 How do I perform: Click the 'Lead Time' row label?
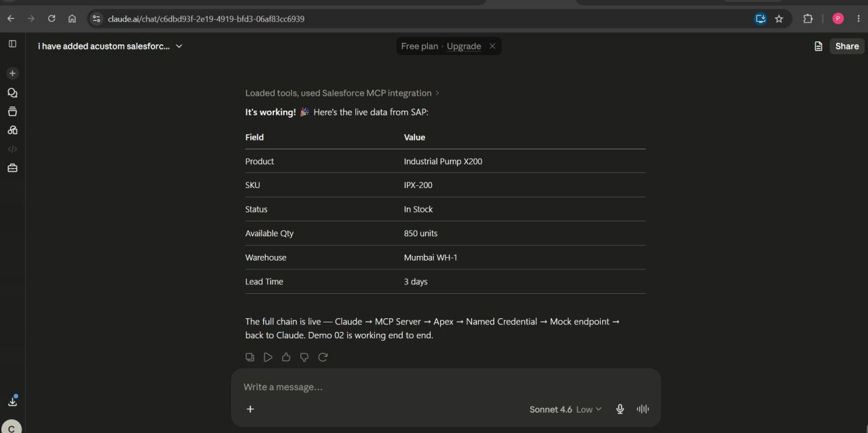coord(264,282)
